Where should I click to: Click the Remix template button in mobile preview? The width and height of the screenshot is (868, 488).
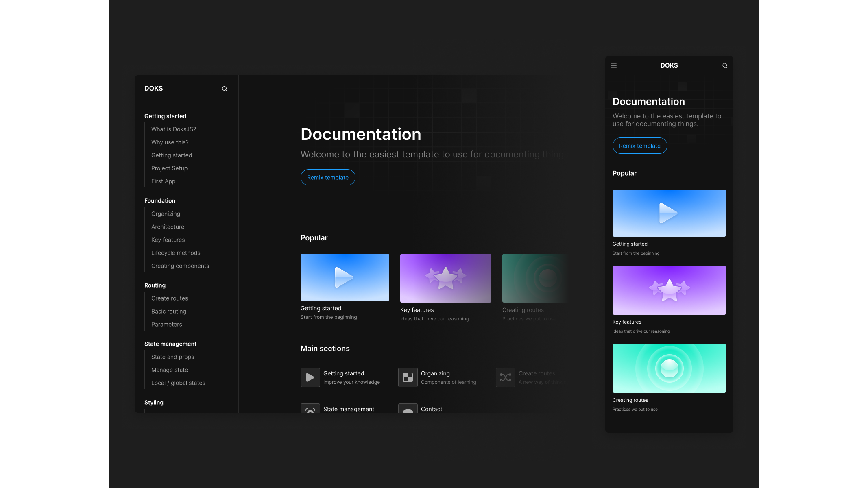point(640,146)
